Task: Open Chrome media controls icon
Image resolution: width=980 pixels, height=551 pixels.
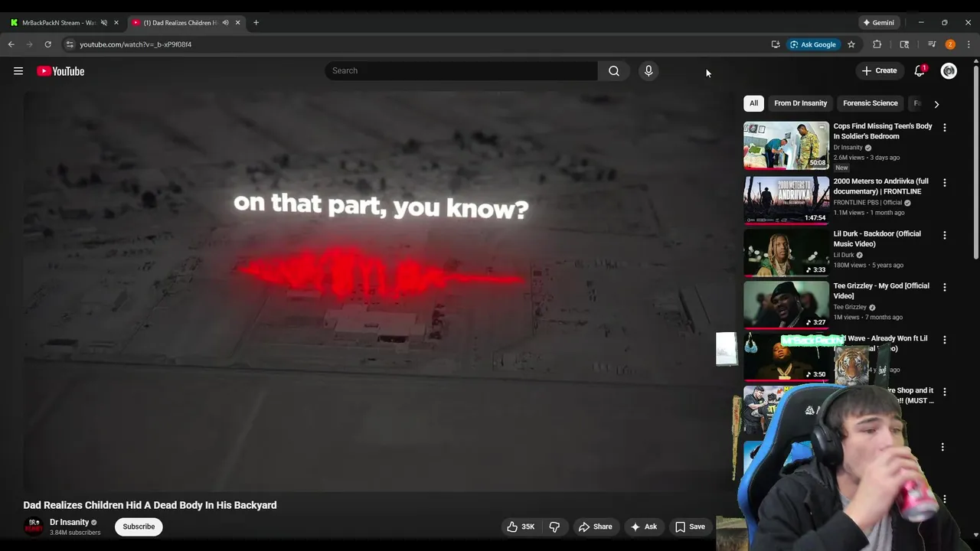Action: (932, 44)
